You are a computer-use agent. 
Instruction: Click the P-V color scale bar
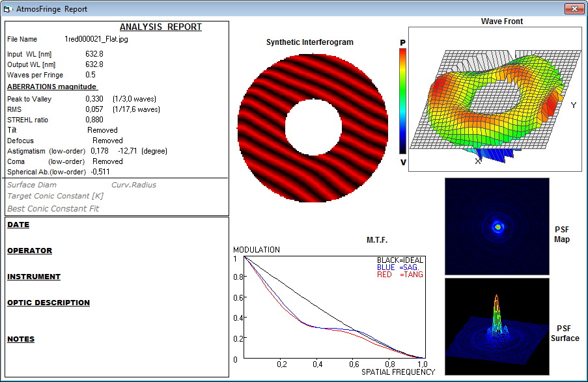403,102
